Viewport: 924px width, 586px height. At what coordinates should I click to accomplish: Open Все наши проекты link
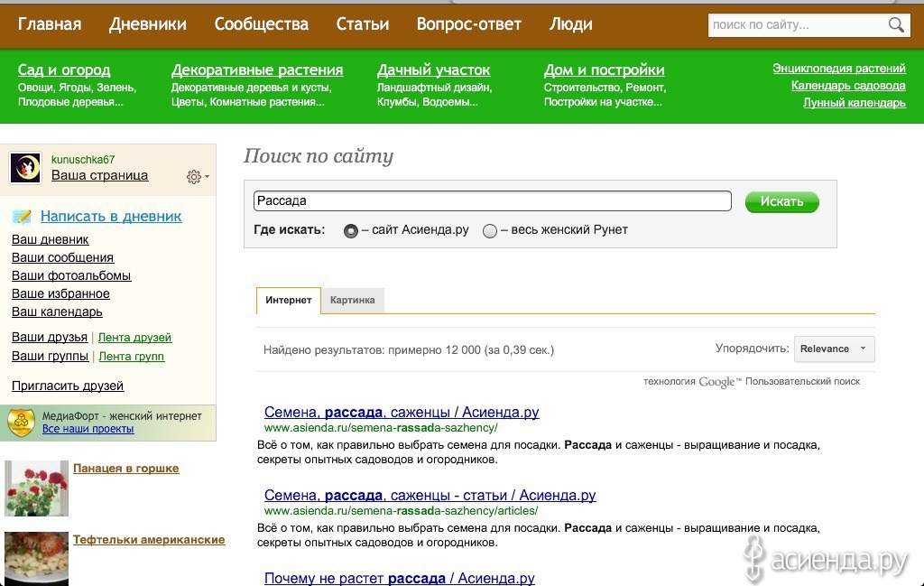click(88, 429)
